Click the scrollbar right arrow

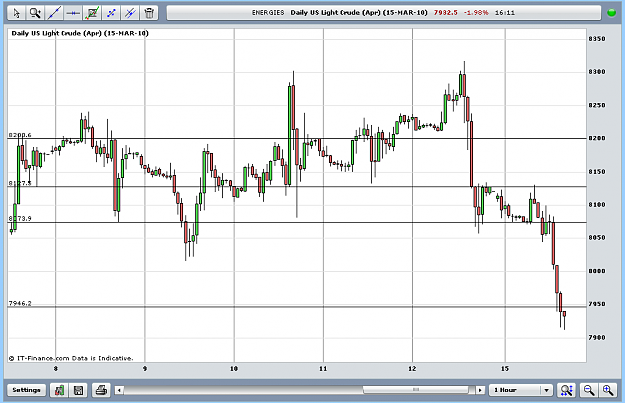click(480, 390)
